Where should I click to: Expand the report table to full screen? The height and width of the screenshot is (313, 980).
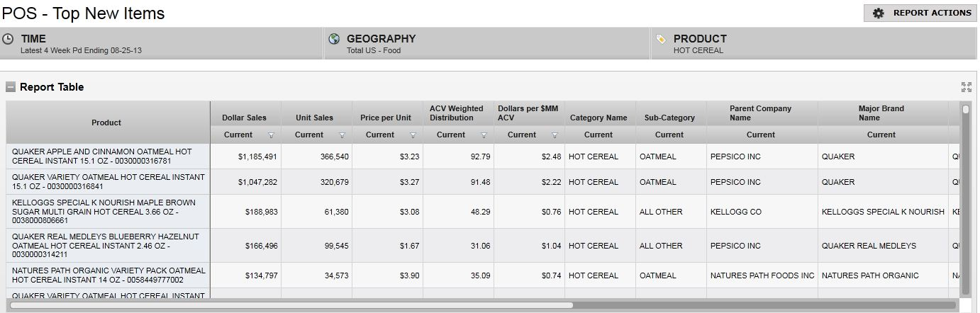[x=966, y=87]
